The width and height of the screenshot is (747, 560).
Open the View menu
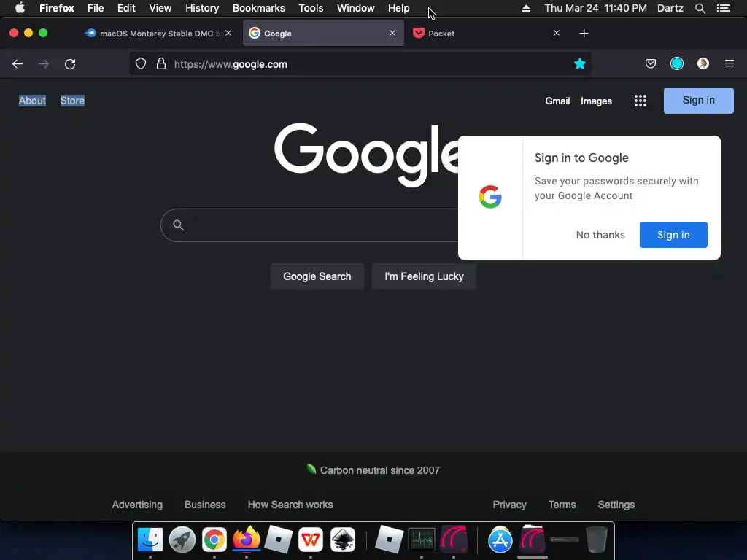click(x=160, y=8)
